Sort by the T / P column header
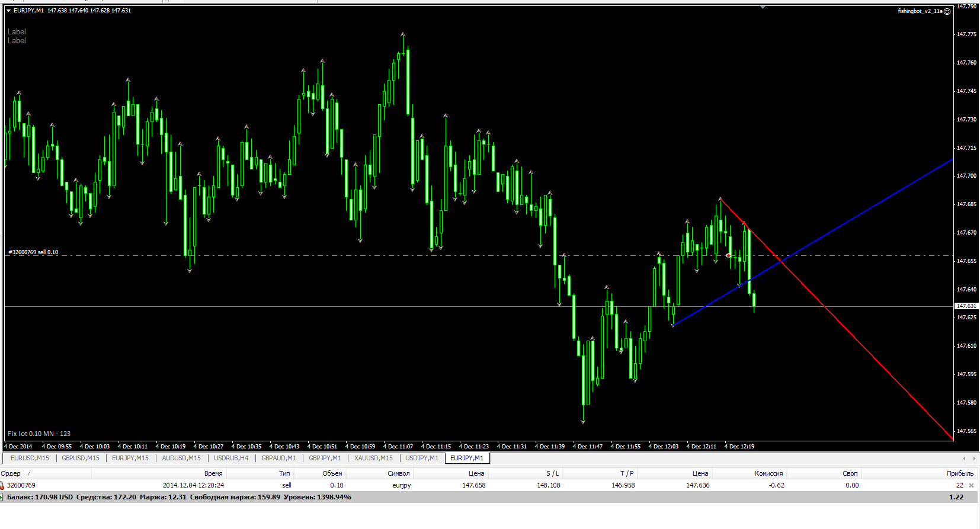 [600, 473]
